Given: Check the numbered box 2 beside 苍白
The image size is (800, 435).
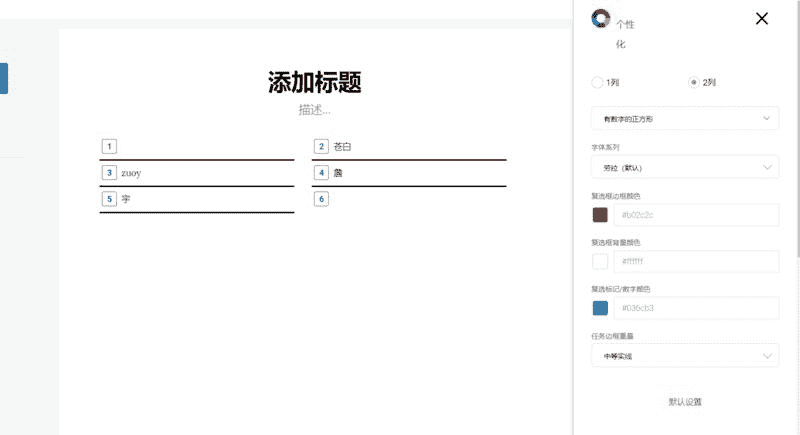Looking at the screenshot, I should (x=321, y=147).
